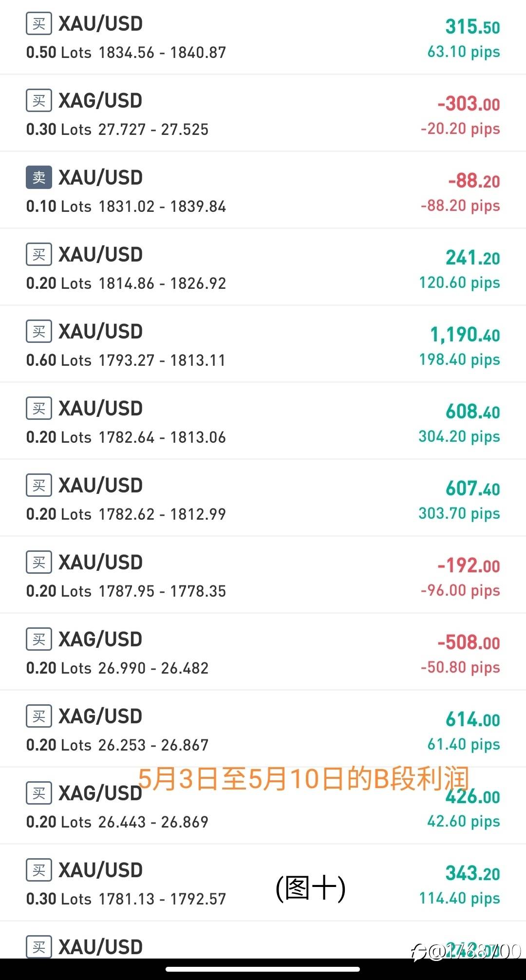Viewport: 526px width, 980px height.
Task: Open the XAU/USD trade losing -192.00
Action: 263,575
